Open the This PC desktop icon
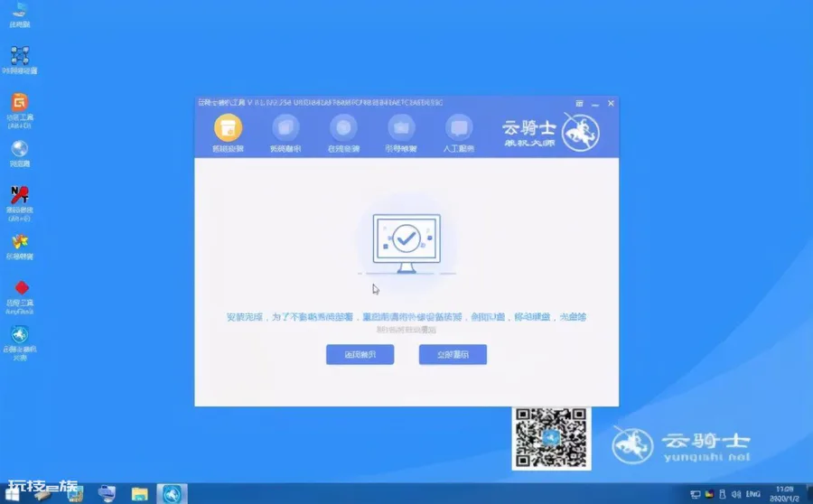Screen dimensions: 813x504 pos(20,14)
